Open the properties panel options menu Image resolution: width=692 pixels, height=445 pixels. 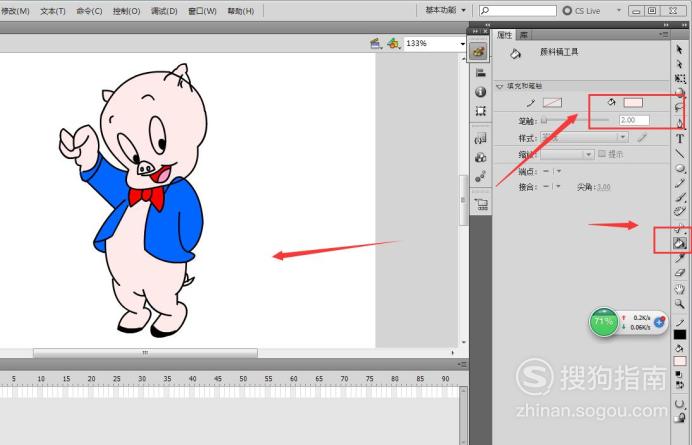pyautogui.click(x=664, y=34)
